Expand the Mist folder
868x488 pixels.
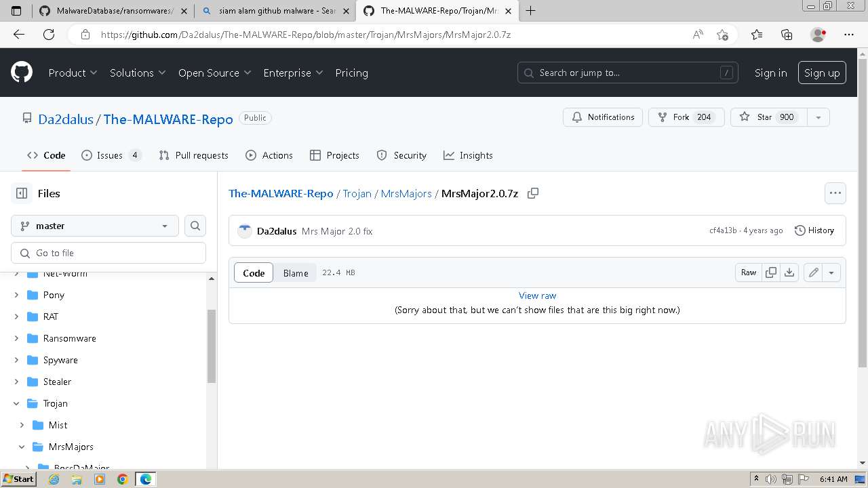coord(22,425)
